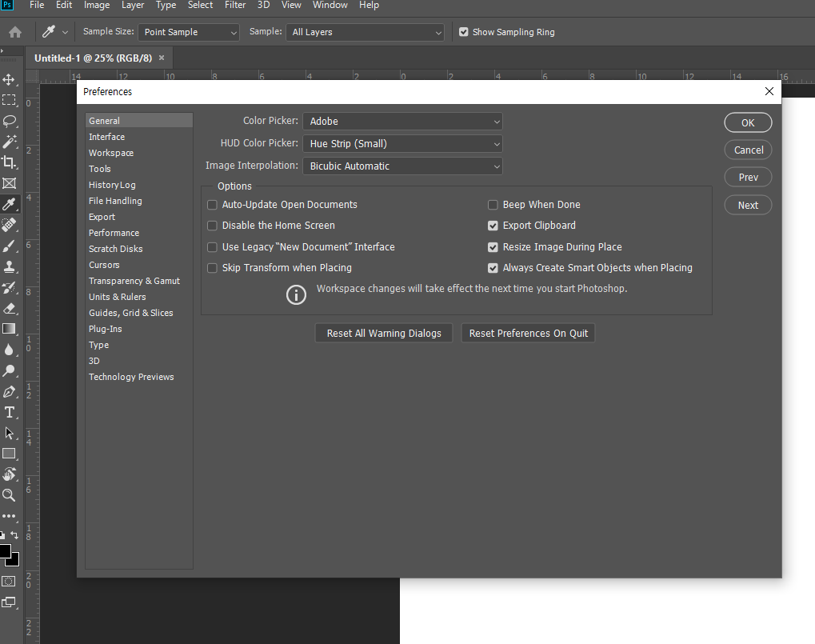Open the Filter menu
The height and width of the screenshot is (644, 815).
pos(234,6)
